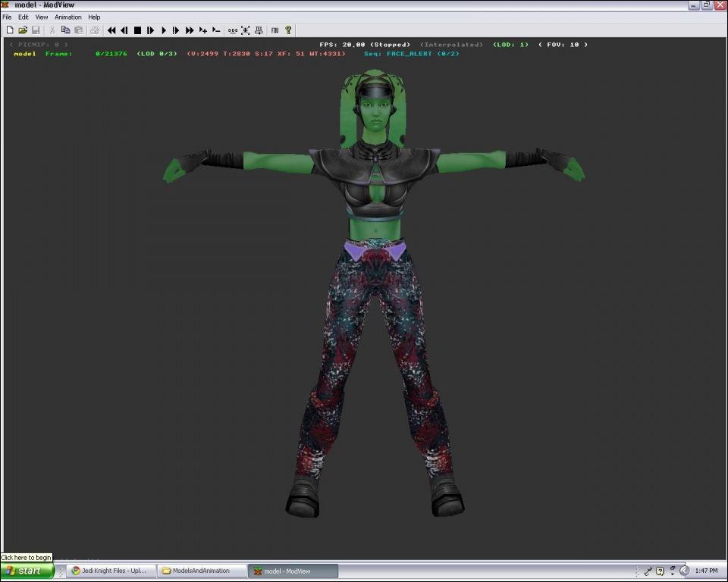Open a model with the folder icon
The width and height of the screenshot is (728, 582).
coord(23,30)
